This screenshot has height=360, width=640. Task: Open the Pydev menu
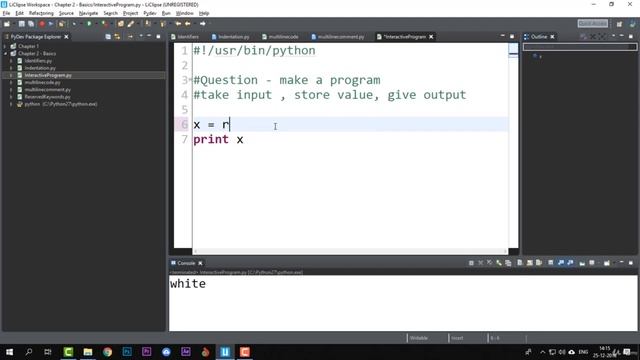pos(150,13)
